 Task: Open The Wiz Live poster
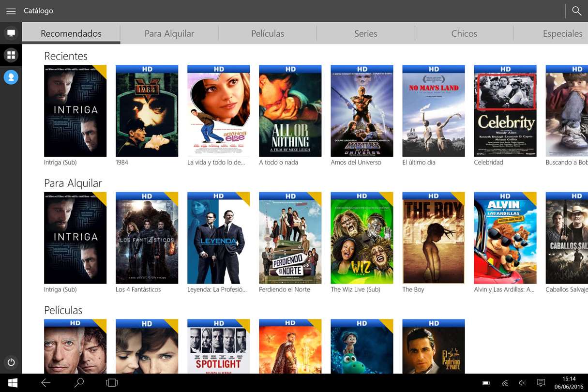[362, 238]
